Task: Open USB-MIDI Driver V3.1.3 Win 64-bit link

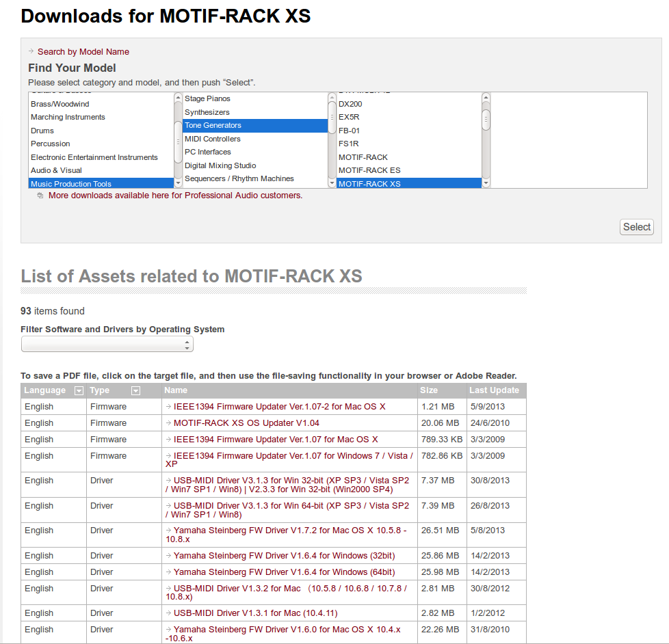Action: [x=287, y=510]
